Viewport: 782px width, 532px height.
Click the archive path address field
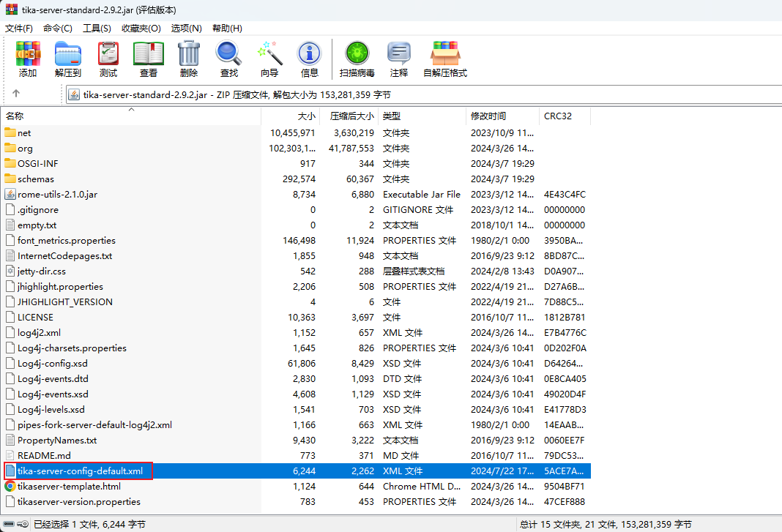tap(424, 94)
